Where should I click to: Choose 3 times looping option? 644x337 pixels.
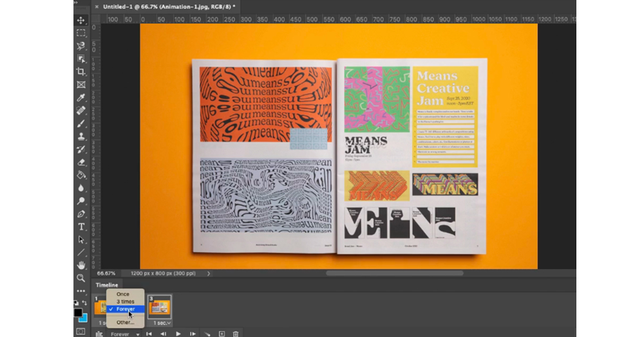pos(126,302)
